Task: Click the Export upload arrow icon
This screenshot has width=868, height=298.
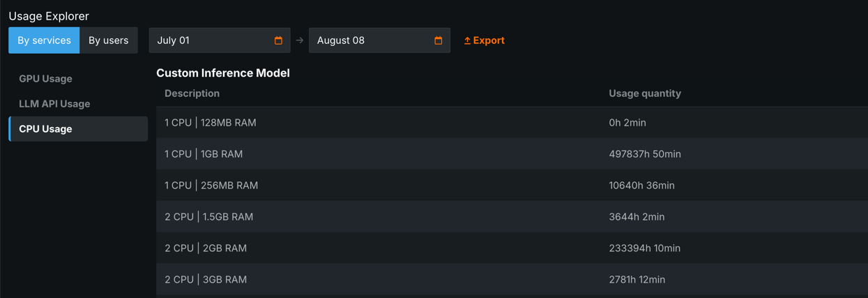Action: click(467, 40)
